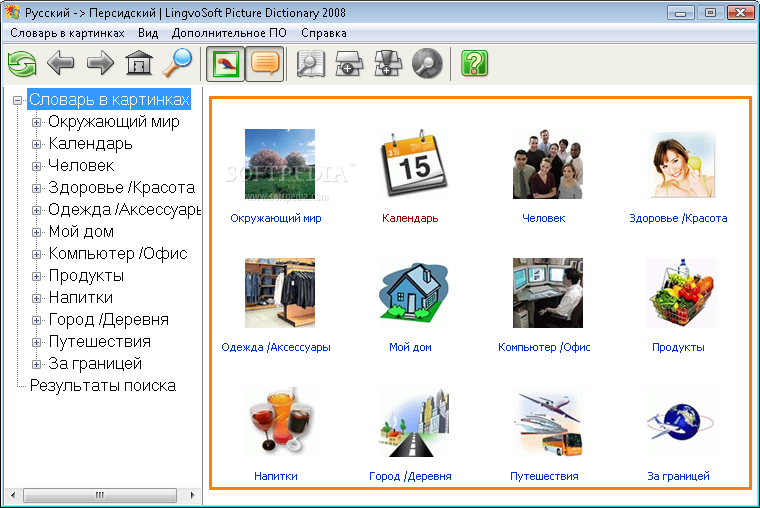760x508 pixels.
Task: Go back with the left arrow icon
Action: (61, 64)
